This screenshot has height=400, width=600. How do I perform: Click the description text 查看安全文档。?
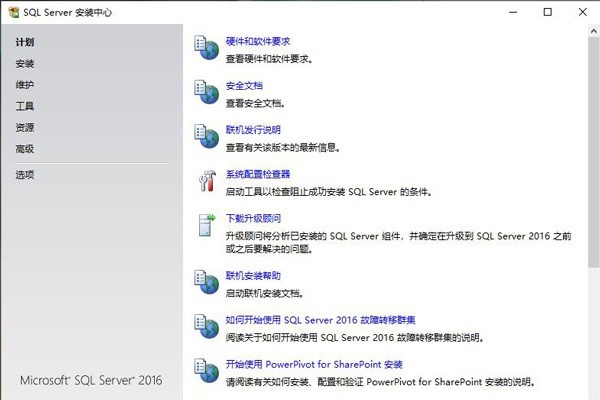click(255, 103)
